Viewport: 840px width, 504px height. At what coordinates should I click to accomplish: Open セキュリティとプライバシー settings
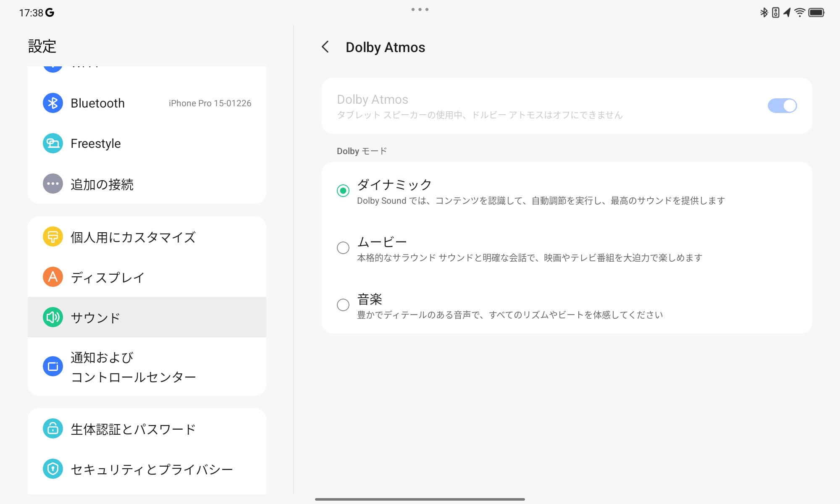point(147,469)
